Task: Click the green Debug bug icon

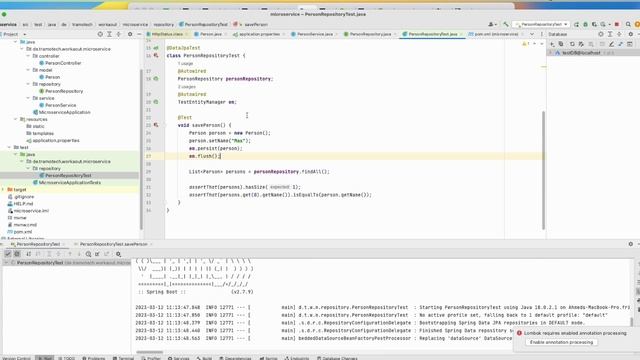Action: pos(585,24)
